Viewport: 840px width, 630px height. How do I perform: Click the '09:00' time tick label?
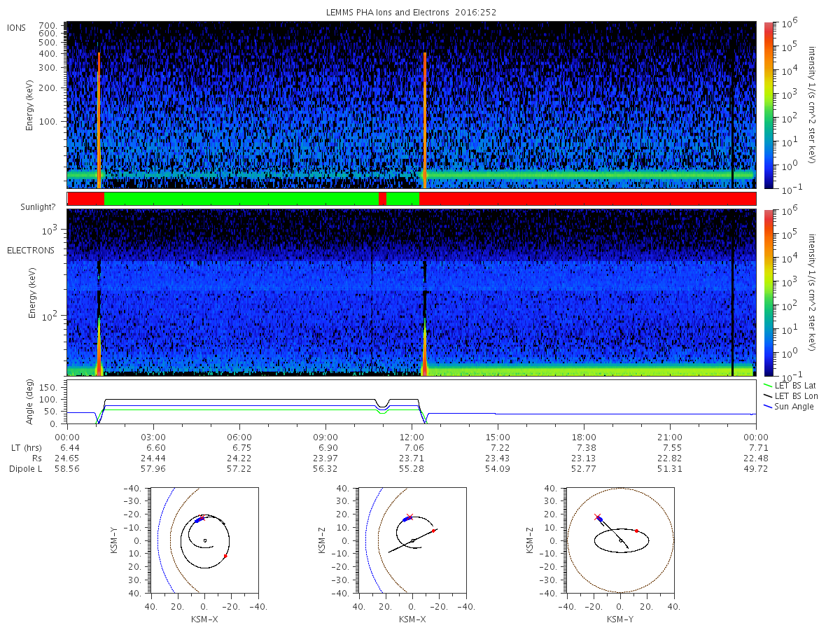(325, 437)
